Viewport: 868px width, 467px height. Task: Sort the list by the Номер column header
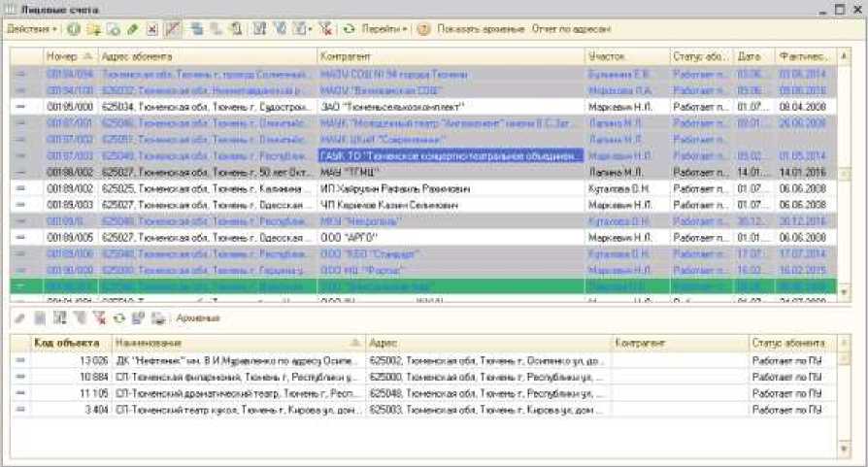pos(68,56)
